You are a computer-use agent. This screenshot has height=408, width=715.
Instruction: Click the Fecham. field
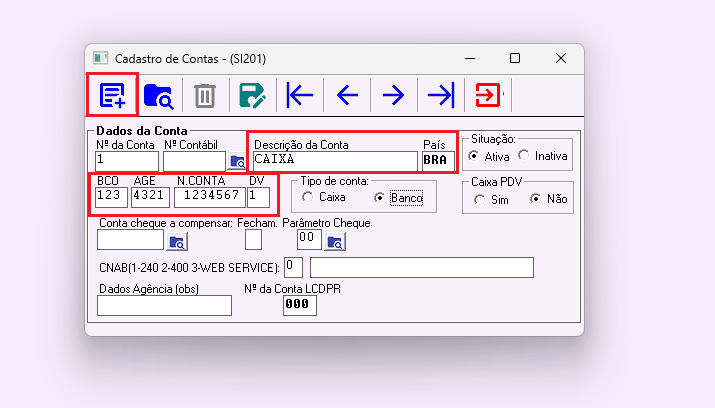coord(253,239)
